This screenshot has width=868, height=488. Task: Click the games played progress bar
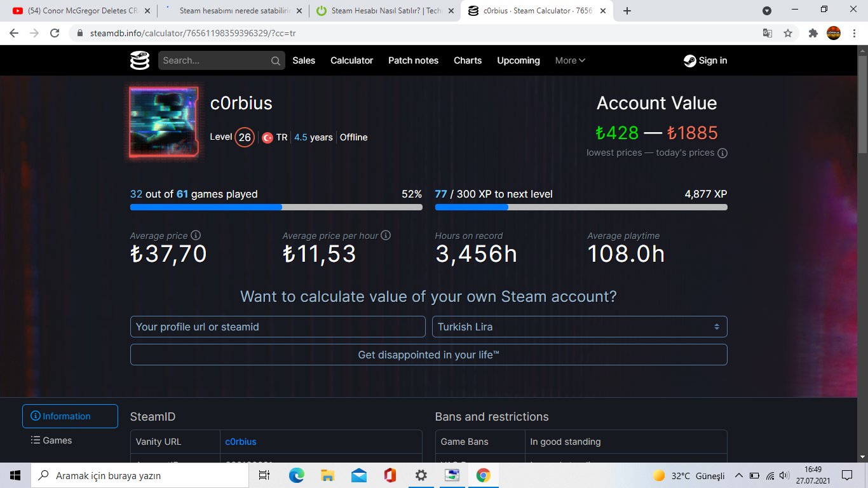click(276, 207)
